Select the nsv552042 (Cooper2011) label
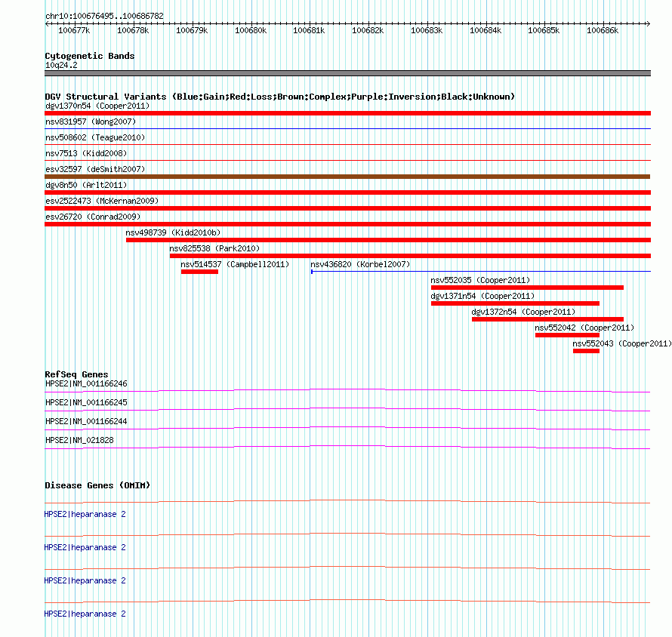This screenshot has width=672, height=637. pos(584,328)
